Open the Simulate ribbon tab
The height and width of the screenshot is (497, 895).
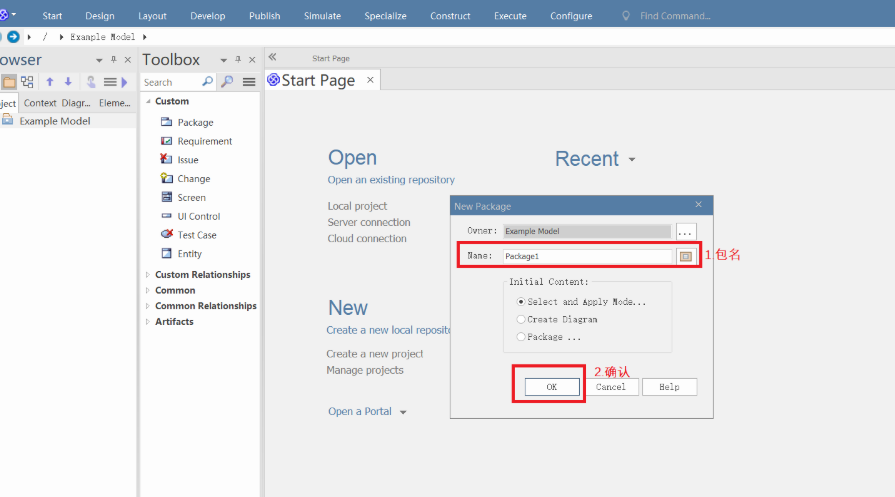click(322, 15)
